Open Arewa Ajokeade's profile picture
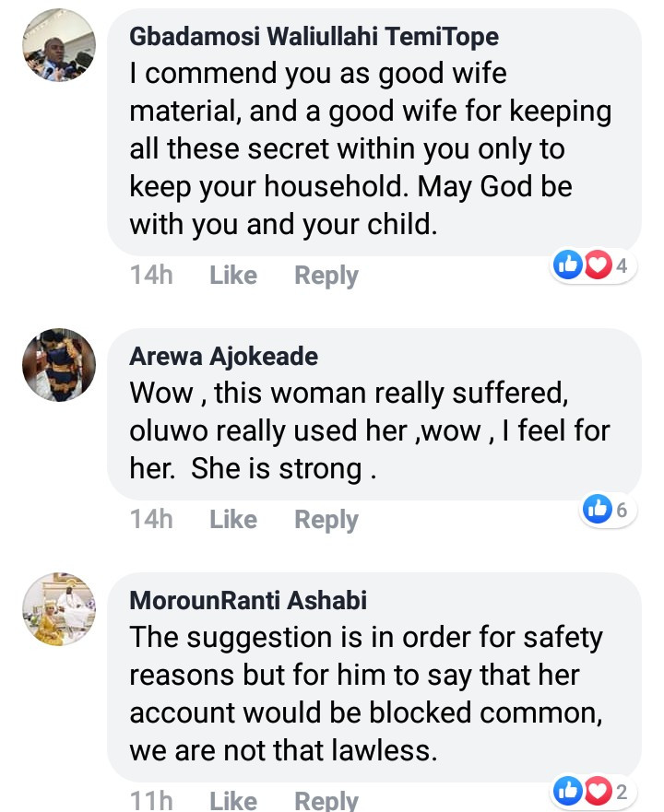 pyautogui.click(x=58, y=365)
